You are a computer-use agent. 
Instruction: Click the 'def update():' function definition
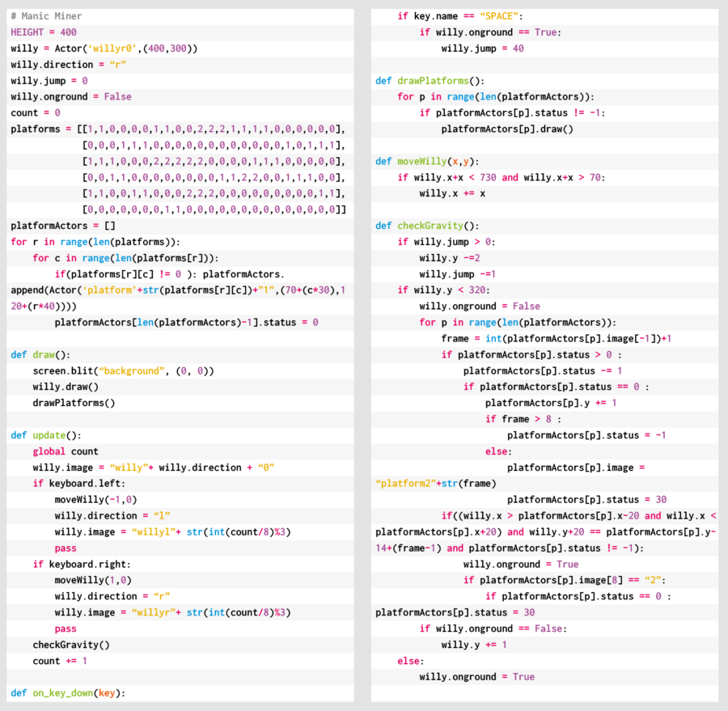coord(46,435)
